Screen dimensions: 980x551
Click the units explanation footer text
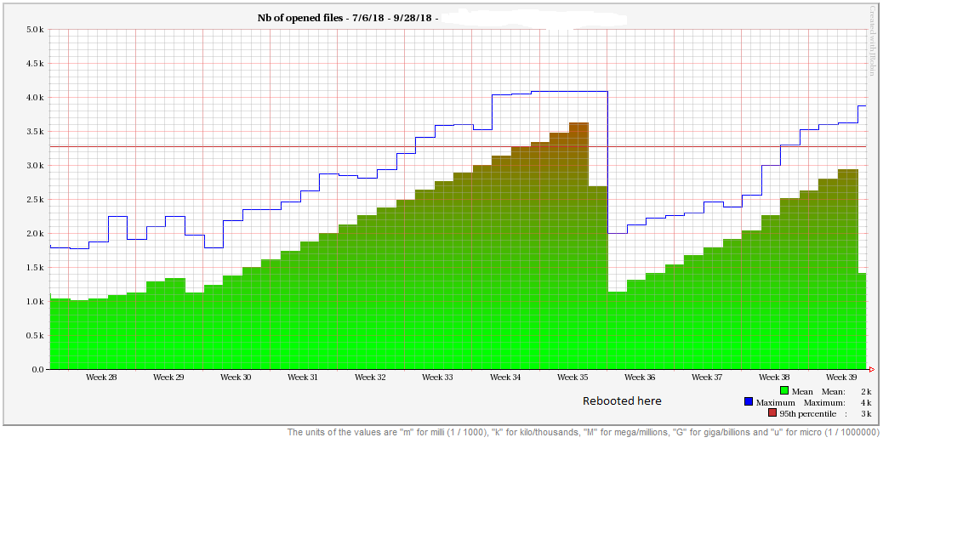(x=583, y=433)
